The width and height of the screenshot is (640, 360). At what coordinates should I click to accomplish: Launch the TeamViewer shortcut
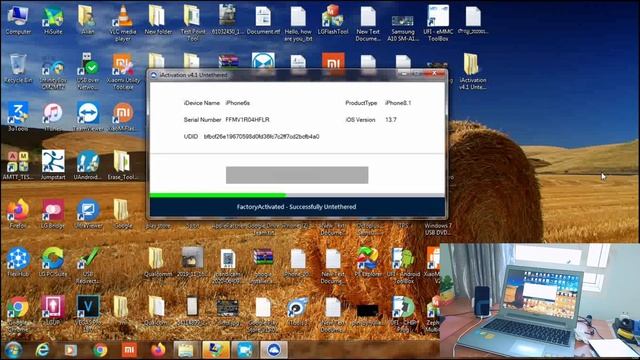coord(88,116)
